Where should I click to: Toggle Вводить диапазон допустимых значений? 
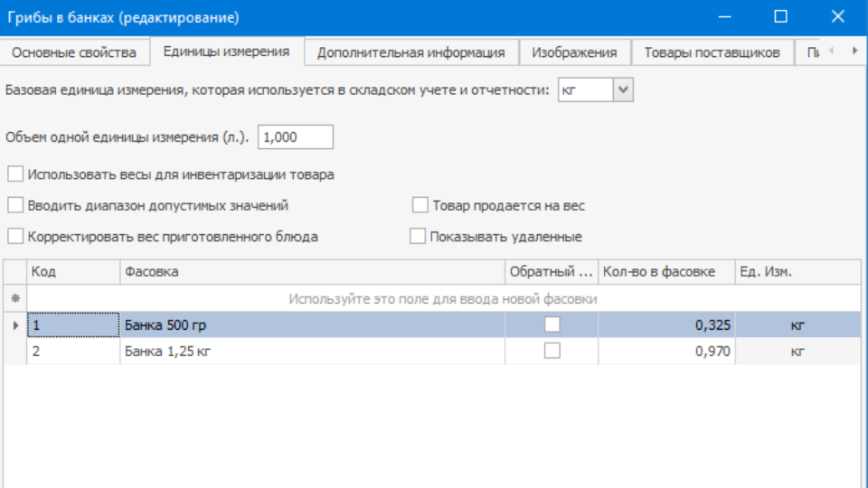(15, 205)
